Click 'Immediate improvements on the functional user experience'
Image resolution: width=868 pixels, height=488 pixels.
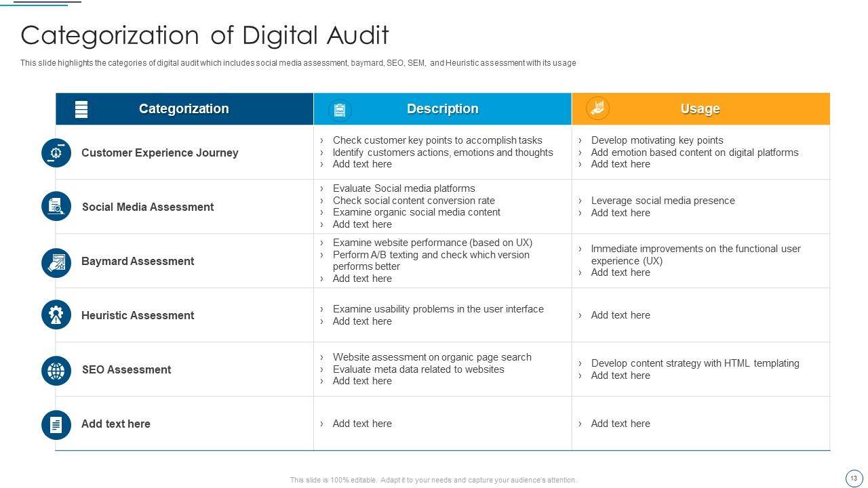tap(696, 255)
